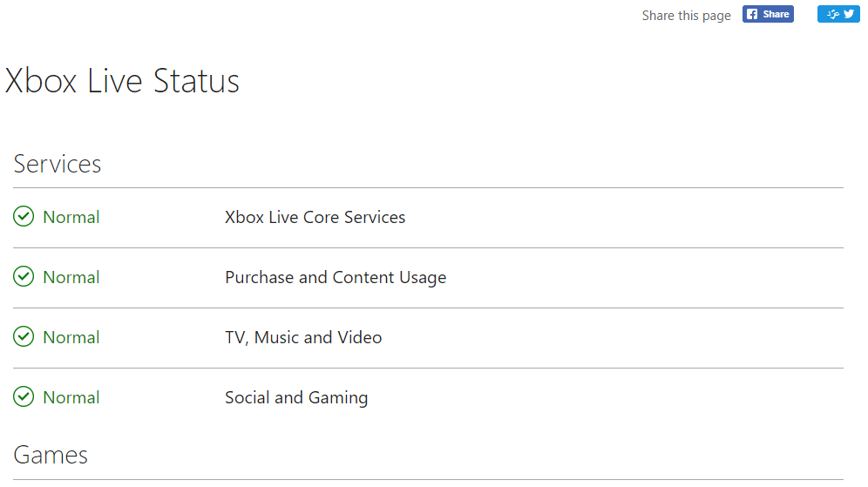The width and height of the screenshot is (868, 487).
Task: Click the Facebook Share button
Action: tap(768, 15)
